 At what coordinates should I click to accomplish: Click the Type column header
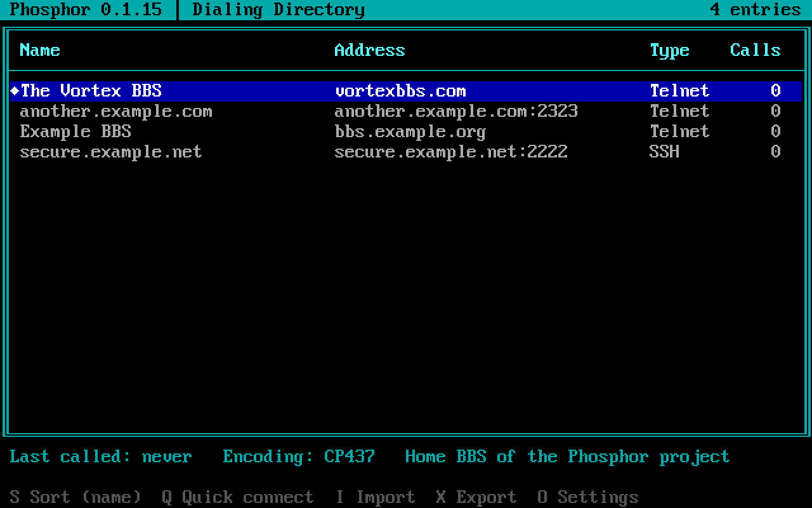(x=669, y=51)
